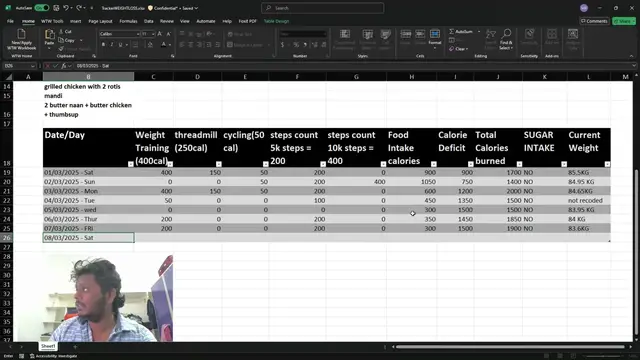Open the Food Intake calories filter dropdown
Screen dimensions: 640x360
tap(433, 164)
